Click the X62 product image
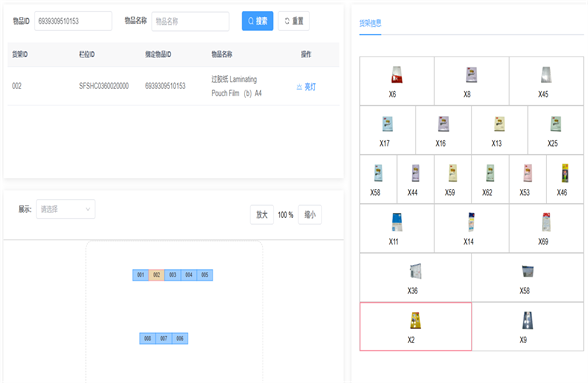This screenshot has height=383, width=588. 490,173
